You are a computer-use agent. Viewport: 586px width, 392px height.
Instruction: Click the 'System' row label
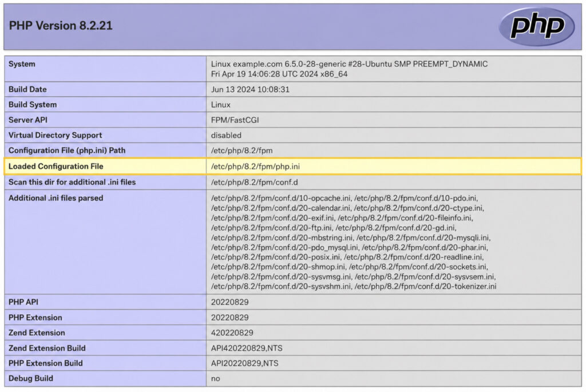[x=22, y=64]
